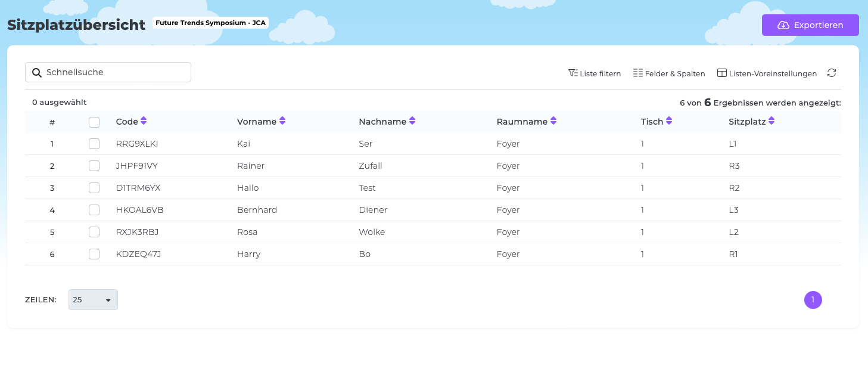Screen dimensions: 868x390
Task: Sort by Code column arrows
Action: pyautogui.click(x=144, y=121)
